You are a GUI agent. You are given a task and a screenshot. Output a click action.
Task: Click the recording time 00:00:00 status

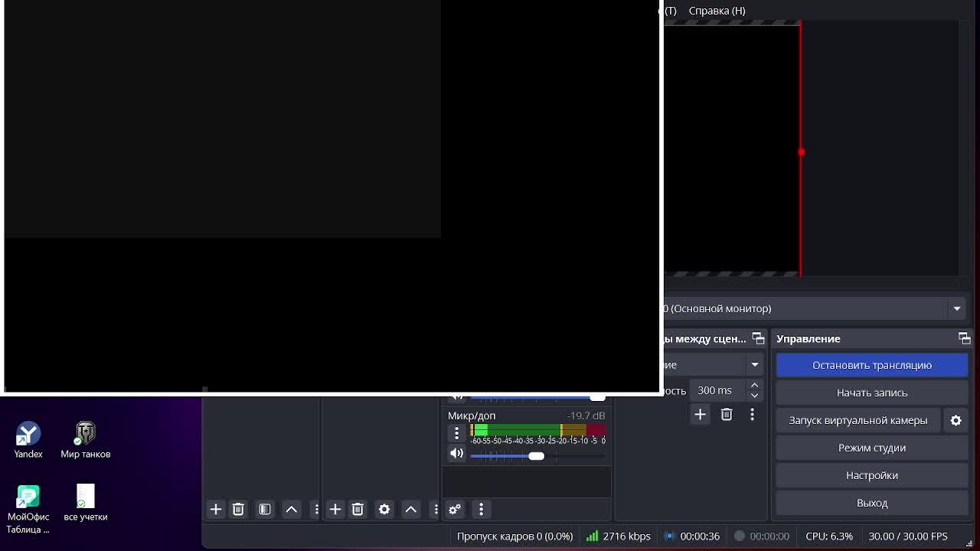coord(762,536)
